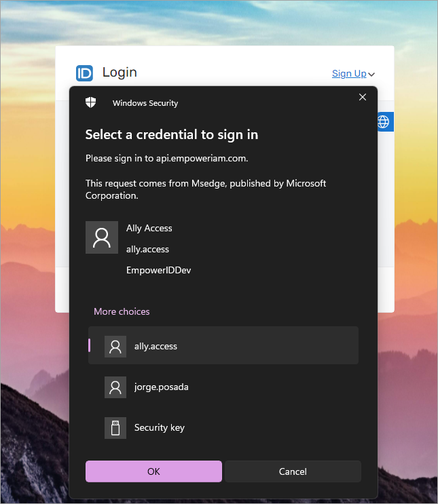
Task: Click the EmpowerID logo icon
Action: coord(84,73)
